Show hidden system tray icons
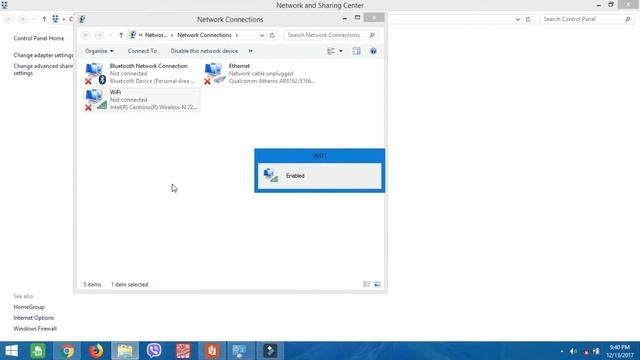The height and width of the screenshot is (360, 640). [562, 351]
